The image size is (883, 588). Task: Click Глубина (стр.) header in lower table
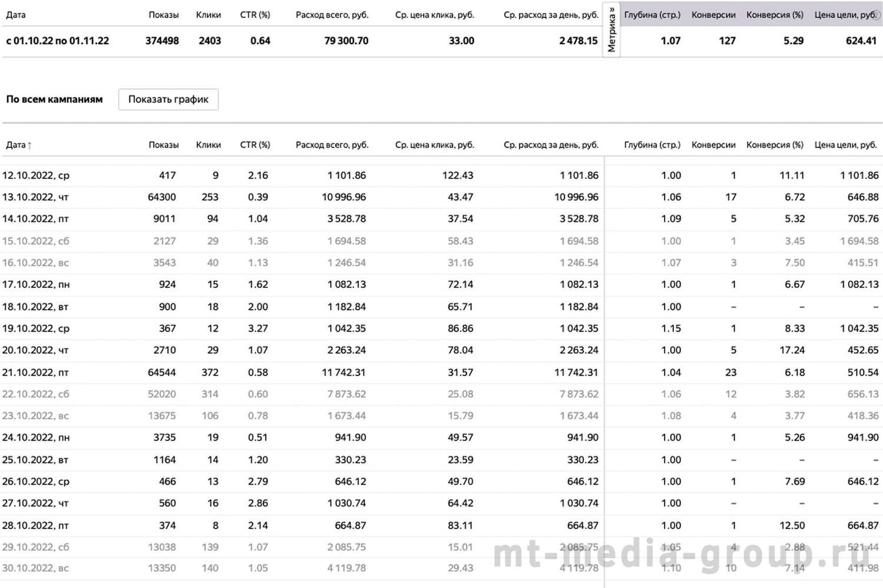coord(652,145)
